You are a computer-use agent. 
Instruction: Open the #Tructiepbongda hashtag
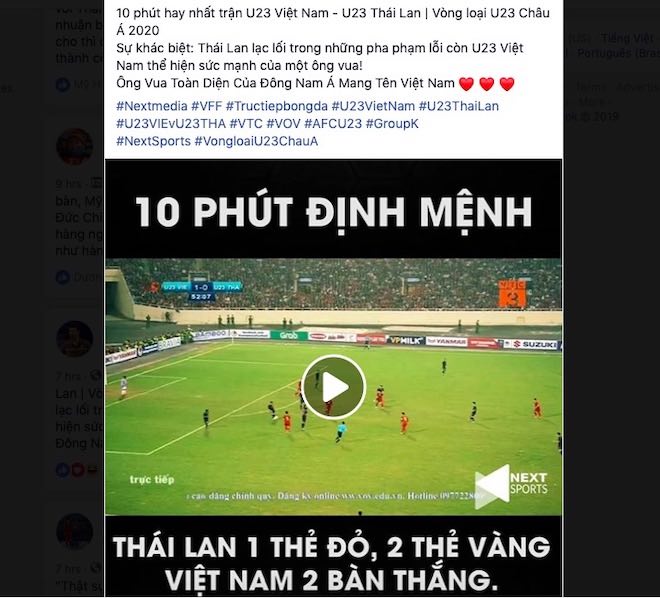277,106
